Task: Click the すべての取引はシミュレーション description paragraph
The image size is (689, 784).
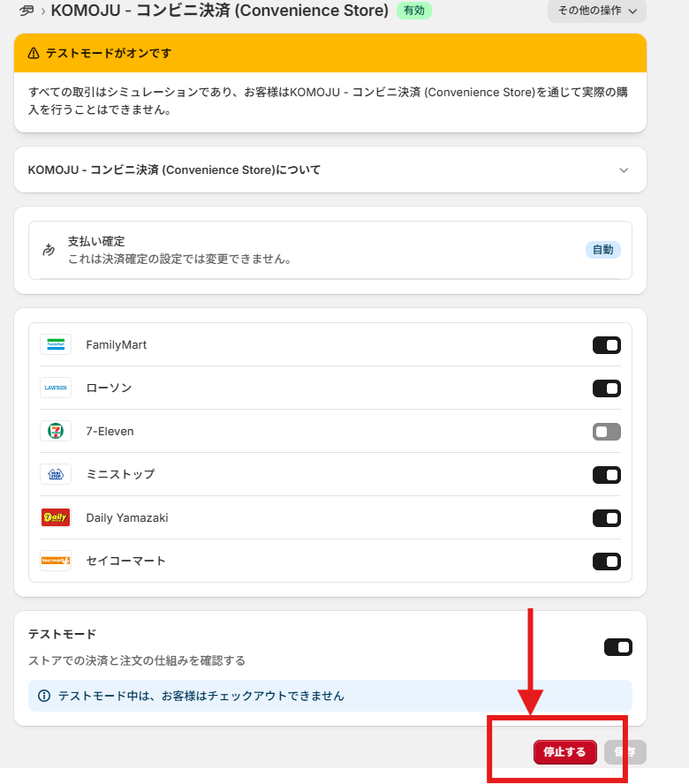Action: [329, 101]
